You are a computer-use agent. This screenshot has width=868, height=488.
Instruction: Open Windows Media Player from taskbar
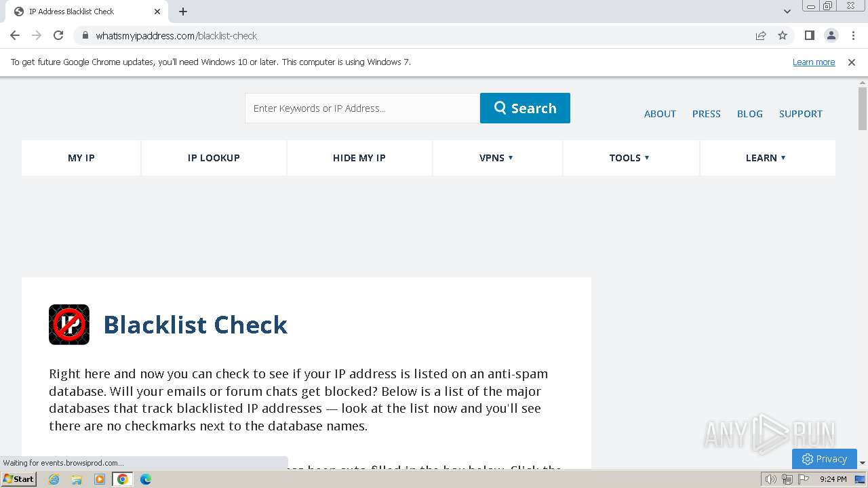click(x=100, y=479)
